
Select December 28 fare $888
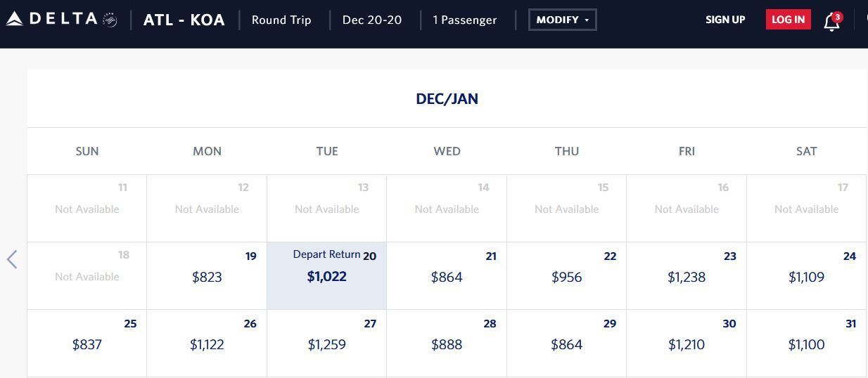(x=447, y=344)
